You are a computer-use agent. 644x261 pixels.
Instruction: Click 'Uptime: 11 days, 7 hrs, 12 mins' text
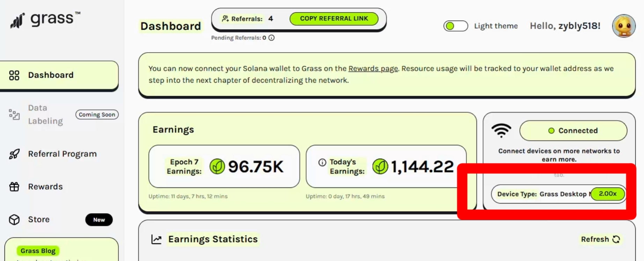(188, 196)
